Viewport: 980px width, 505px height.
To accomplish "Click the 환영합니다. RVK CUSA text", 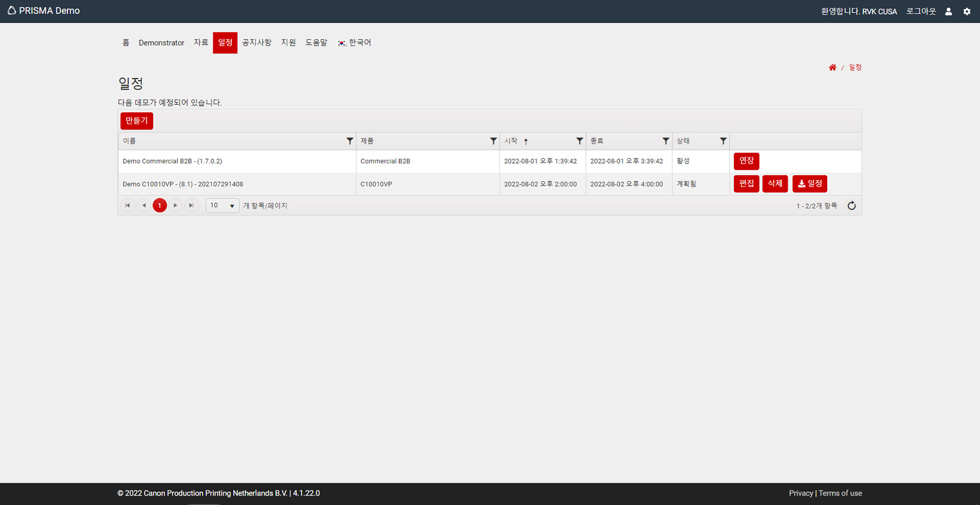I will pyautogui.click(x=859, y=12).
